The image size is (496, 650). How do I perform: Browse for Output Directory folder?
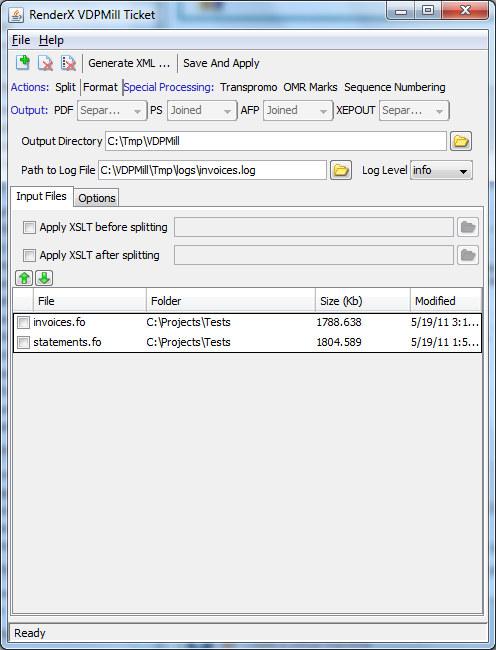tap(461, 141)
